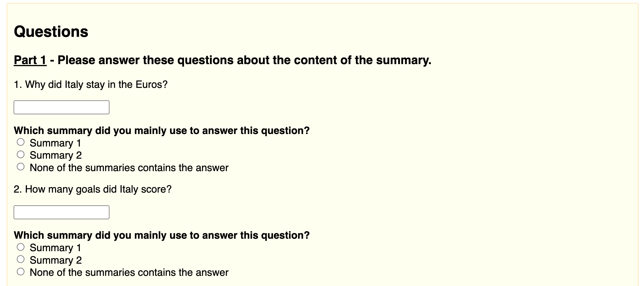Click second 'Which summary did you mainly use' prompt
This screenshot has height=286, width=644.
coord(162,235)
